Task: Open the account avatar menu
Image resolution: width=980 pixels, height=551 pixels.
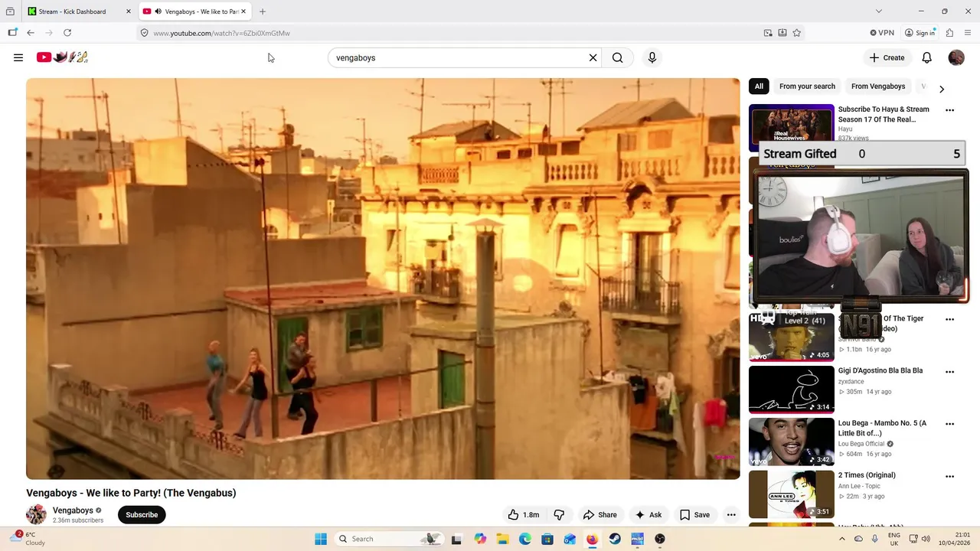Action: click(x=956, y=57)
